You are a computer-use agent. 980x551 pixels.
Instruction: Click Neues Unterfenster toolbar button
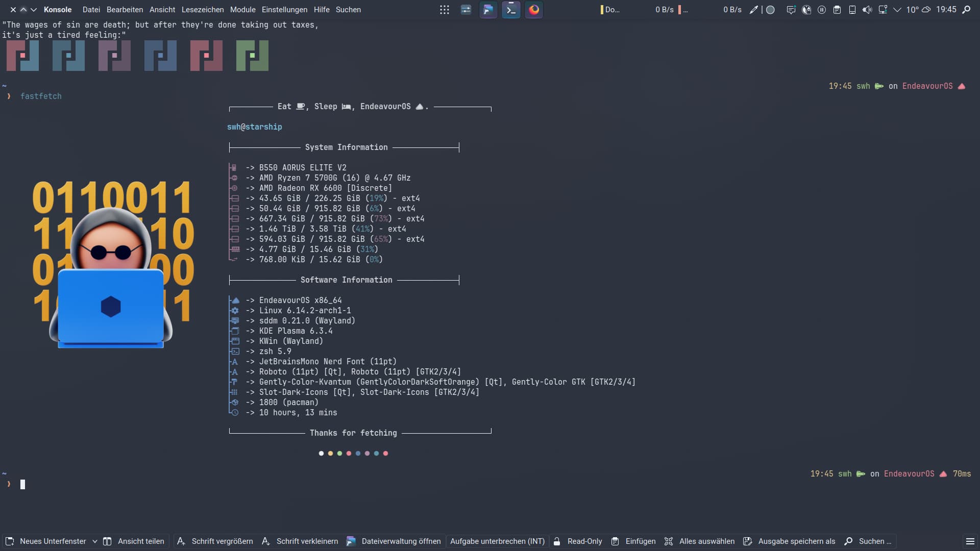[x=45, y=541]
